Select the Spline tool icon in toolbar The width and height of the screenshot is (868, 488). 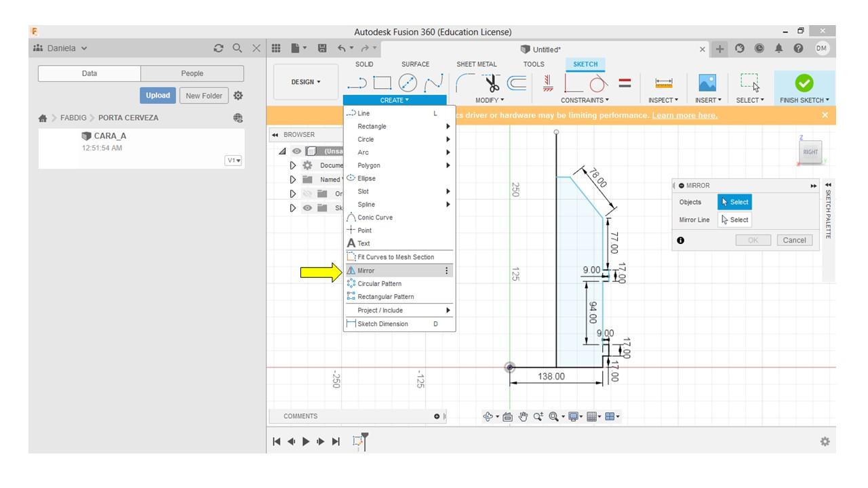(x=433, y=83)
